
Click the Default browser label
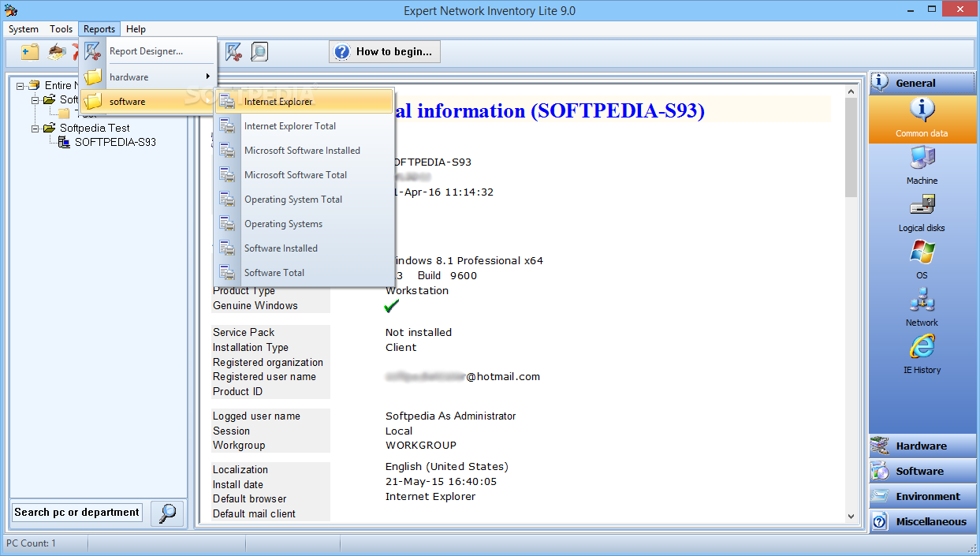point(250,499)
